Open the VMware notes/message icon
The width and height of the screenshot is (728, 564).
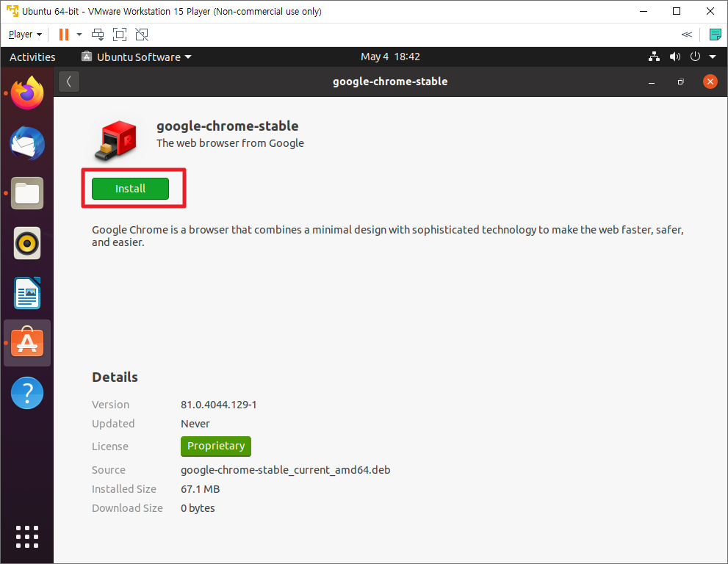(715, 35)
